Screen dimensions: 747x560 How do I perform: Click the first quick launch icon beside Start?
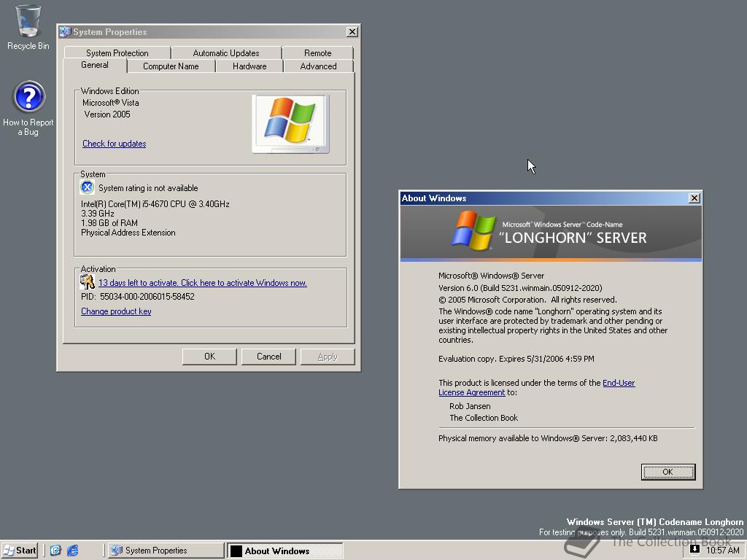point(55,551)
